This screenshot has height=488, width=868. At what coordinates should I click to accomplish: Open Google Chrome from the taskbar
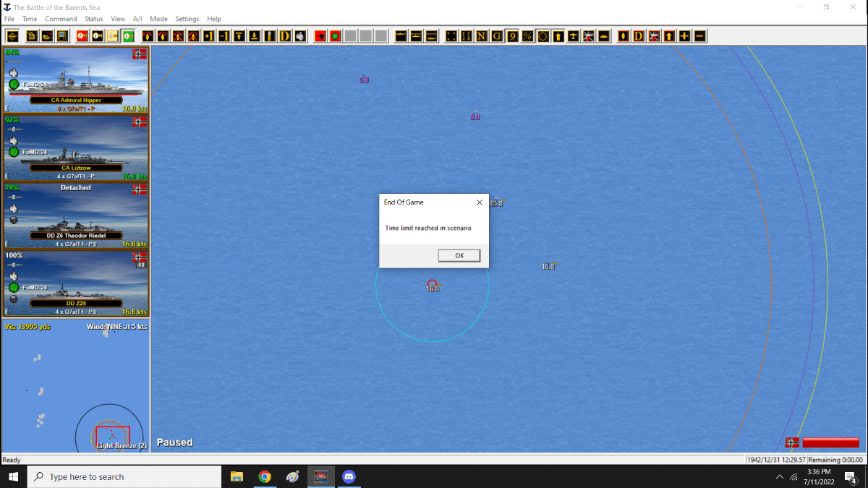[265, 476]
